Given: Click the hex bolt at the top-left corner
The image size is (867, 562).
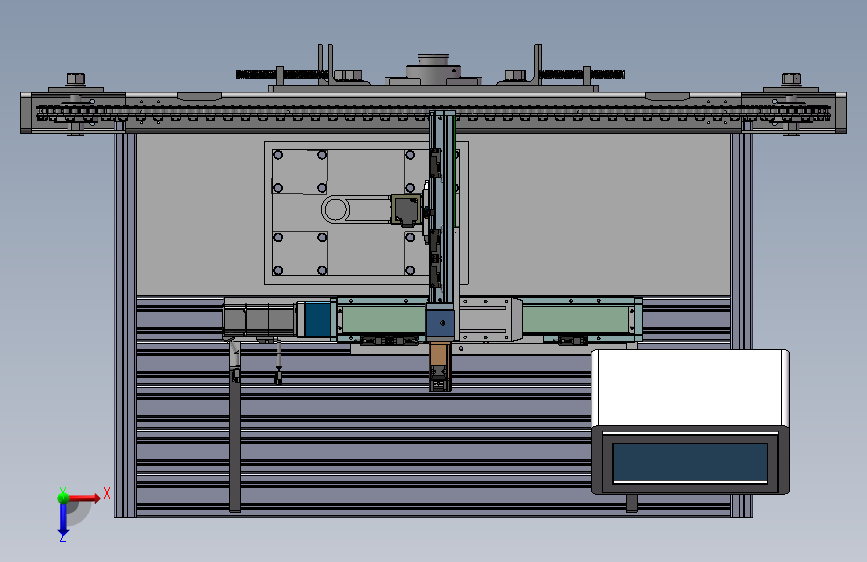Looking at the screenshot, I should pos(76,79).
